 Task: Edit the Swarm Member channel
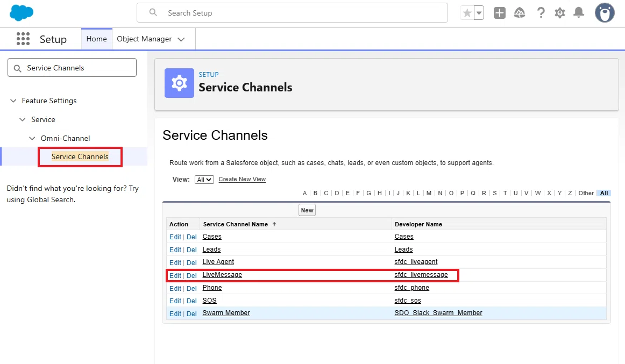[175, 314]
